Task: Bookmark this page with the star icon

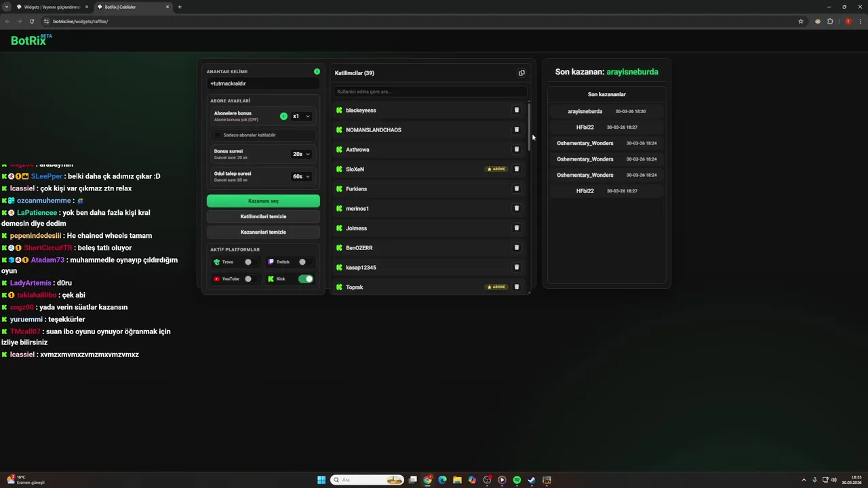Action: [x=801, y=21]
